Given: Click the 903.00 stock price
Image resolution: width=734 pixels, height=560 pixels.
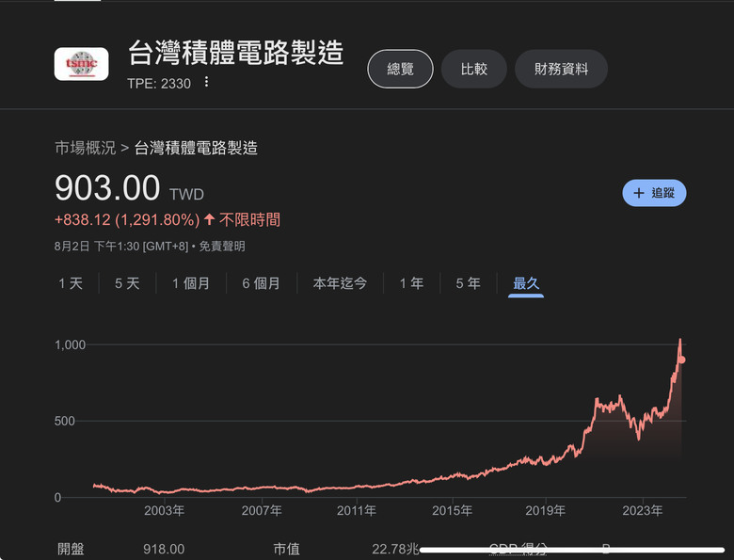Looking at the screenshot, I should click(107, 187).
